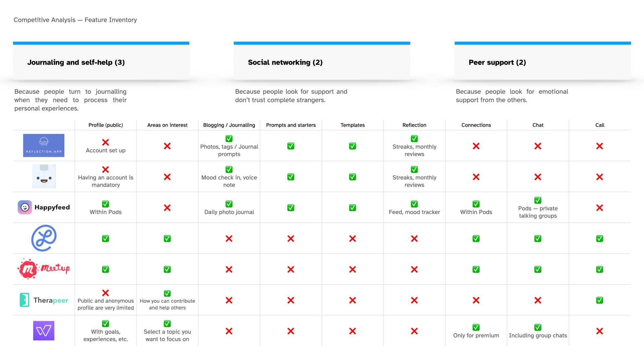Click the Therapeer Call column checkmark
The width and height of the screenshot is (644, 362).
599,300
